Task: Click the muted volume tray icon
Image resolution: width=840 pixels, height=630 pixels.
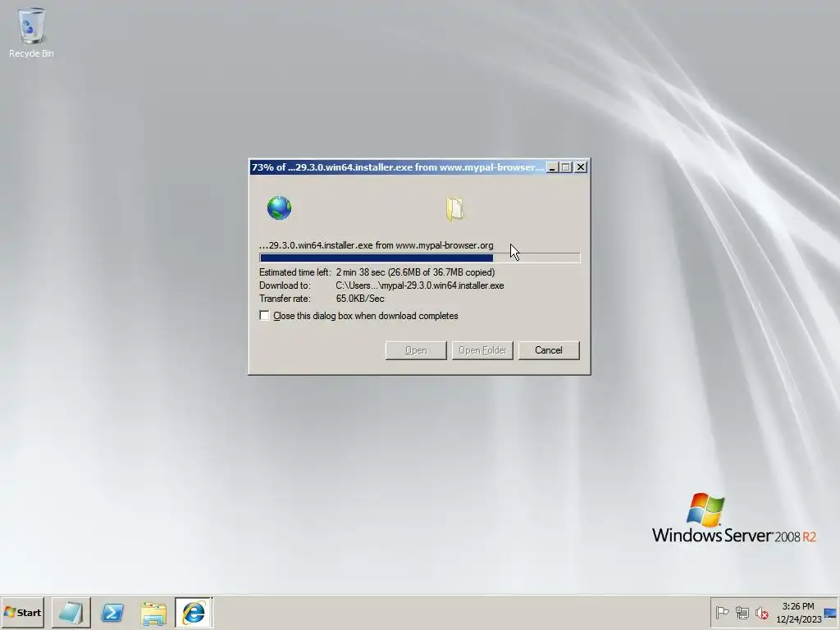Action: 761,612
